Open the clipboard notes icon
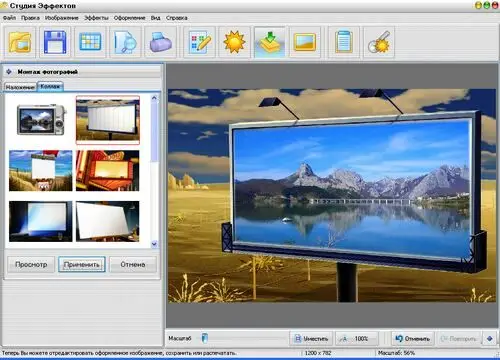Viewport: 500px width, 360px height. (344, 42)
